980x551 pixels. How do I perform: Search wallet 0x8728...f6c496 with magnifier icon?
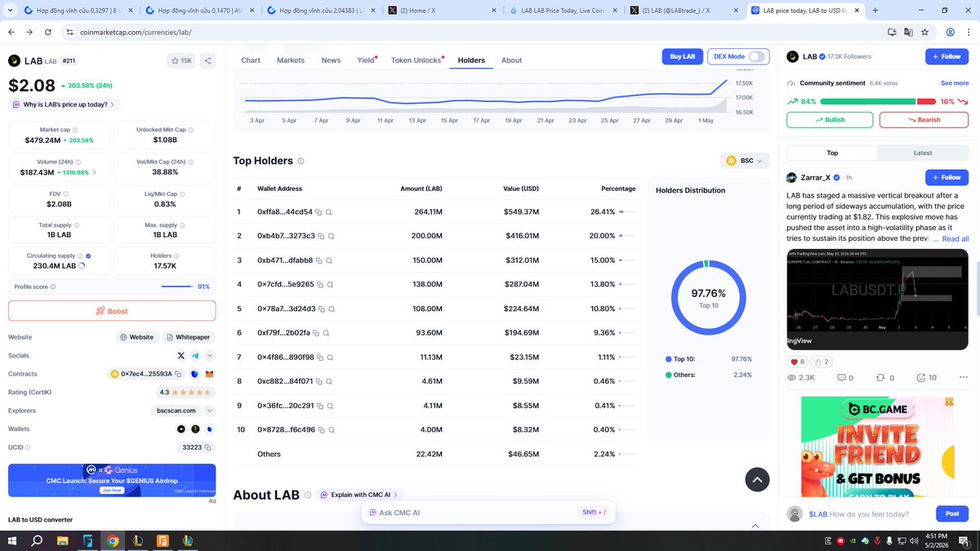coord(333,430)
